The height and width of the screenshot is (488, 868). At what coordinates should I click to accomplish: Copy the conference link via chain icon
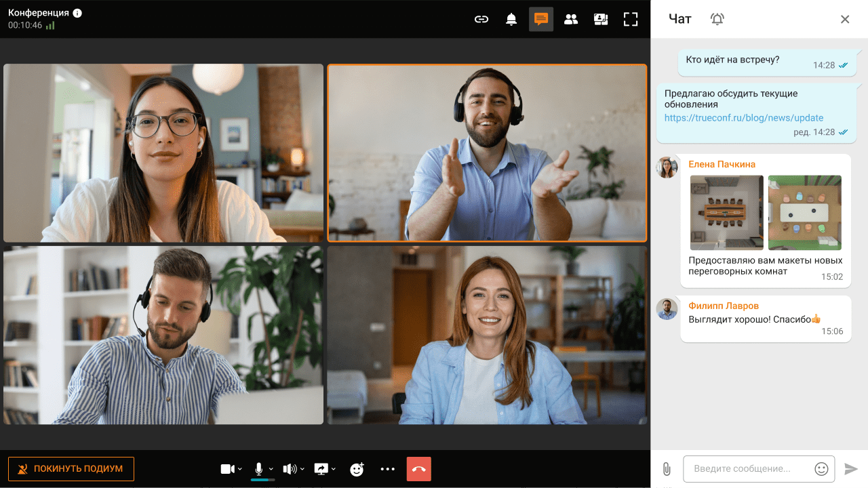point(481,20)
